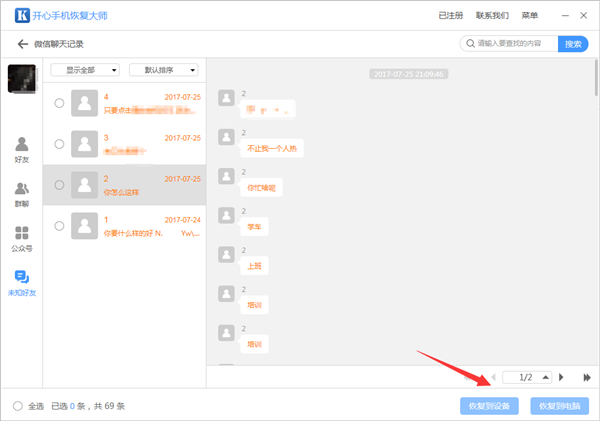Open the 好友 friends section
The image size is (600, 421).
point(22,150)
